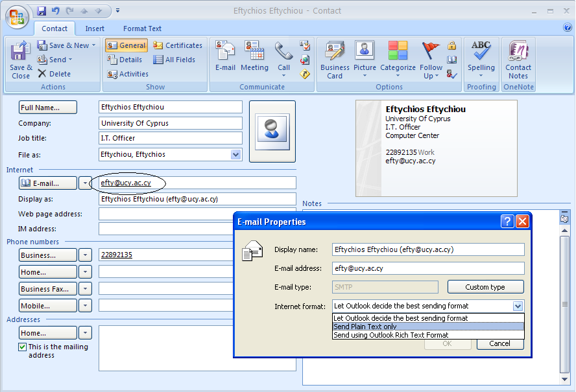Undo last action in Quick Access Toolbar
The width and height of the screenshot is (576, 392).
coord(56,10)
